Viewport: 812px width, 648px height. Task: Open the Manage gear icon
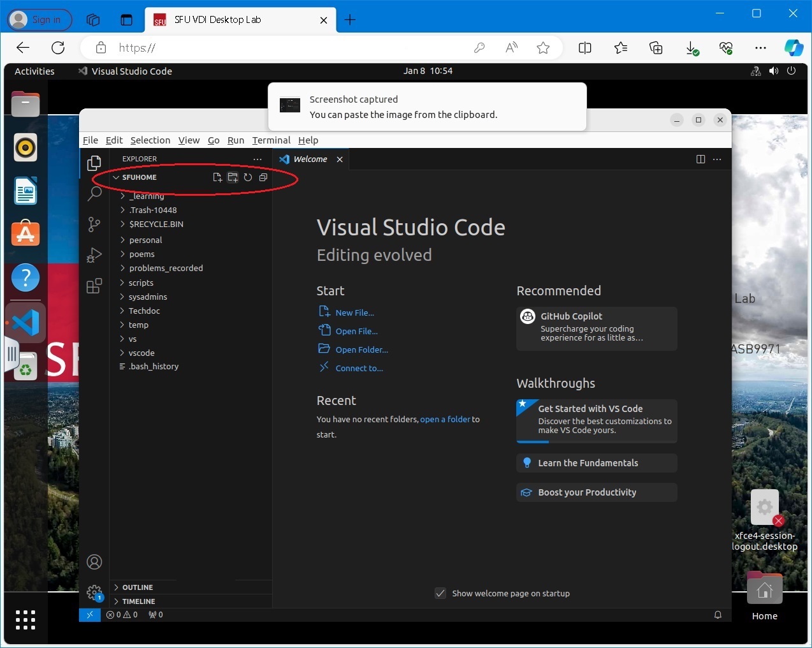94,593
